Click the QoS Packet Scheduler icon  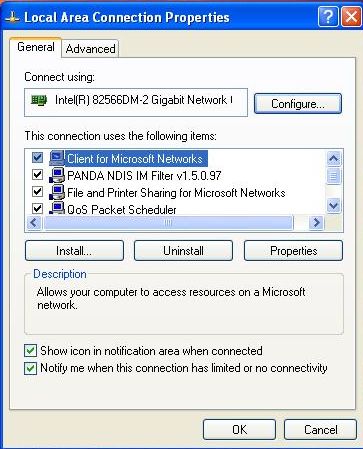coord(57,208)
